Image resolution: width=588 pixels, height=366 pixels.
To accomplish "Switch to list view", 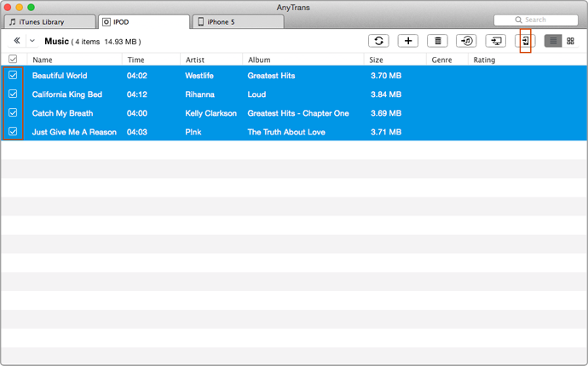I will (553, 41).
